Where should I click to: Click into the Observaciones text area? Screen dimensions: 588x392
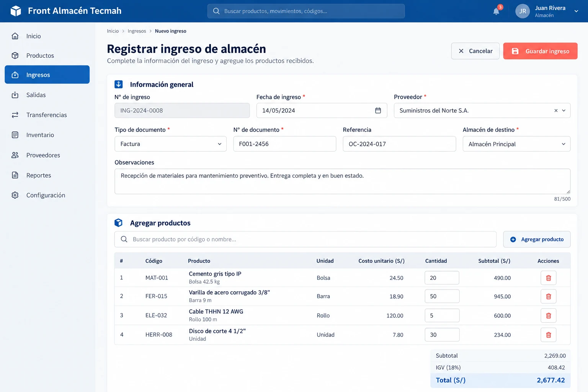tap(342, 181)
